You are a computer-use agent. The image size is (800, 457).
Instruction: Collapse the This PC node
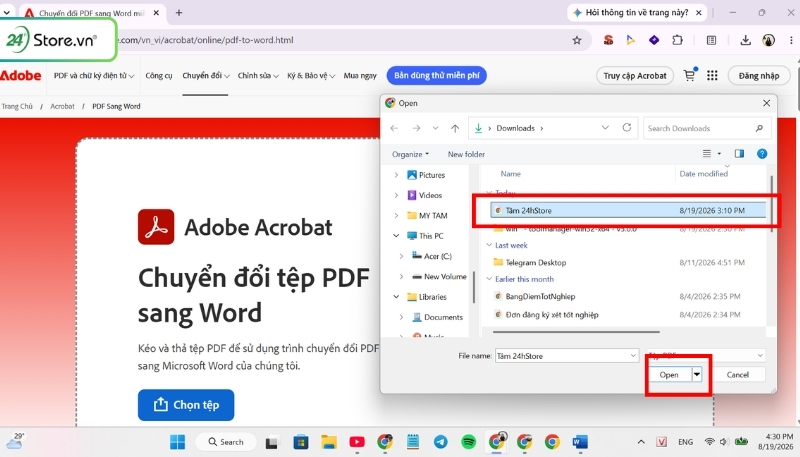tap(396, 236)
